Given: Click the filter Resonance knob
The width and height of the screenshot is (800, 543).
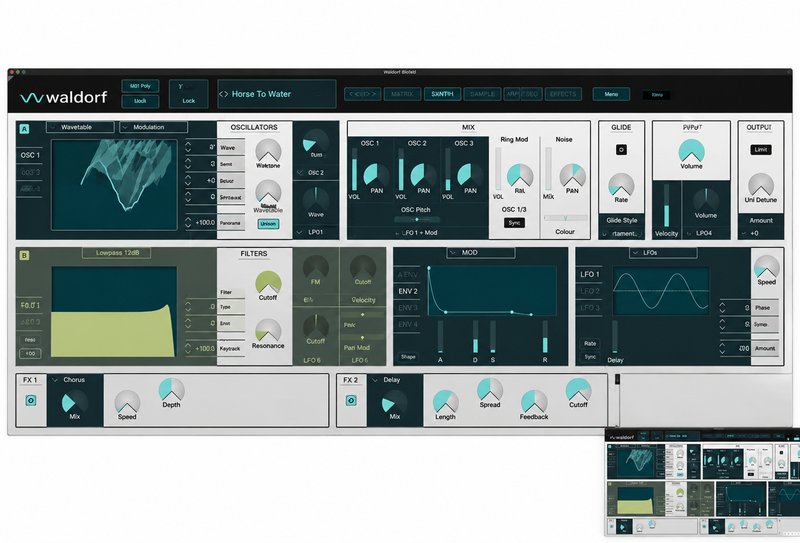Looking at the screenshot, I should pyautogui.click(x=268, y=330).
